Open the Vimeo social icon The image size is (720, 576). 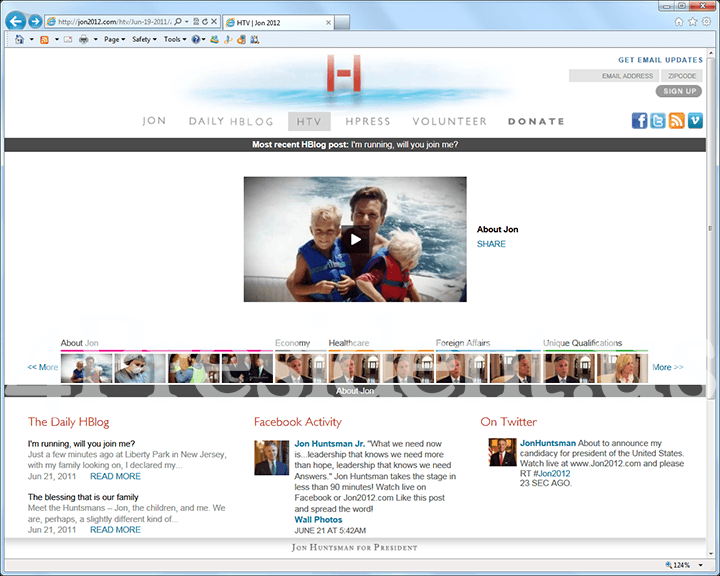click(x=695, y=121)
